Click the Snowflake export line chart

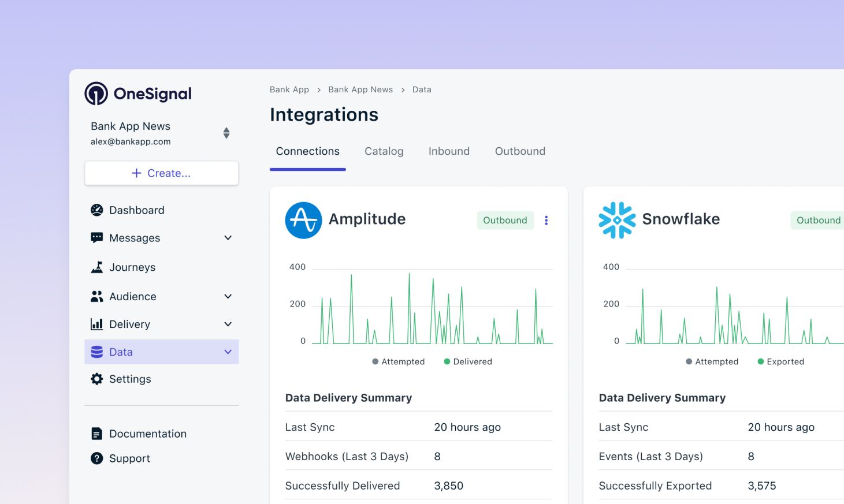[x=735, y=307]
